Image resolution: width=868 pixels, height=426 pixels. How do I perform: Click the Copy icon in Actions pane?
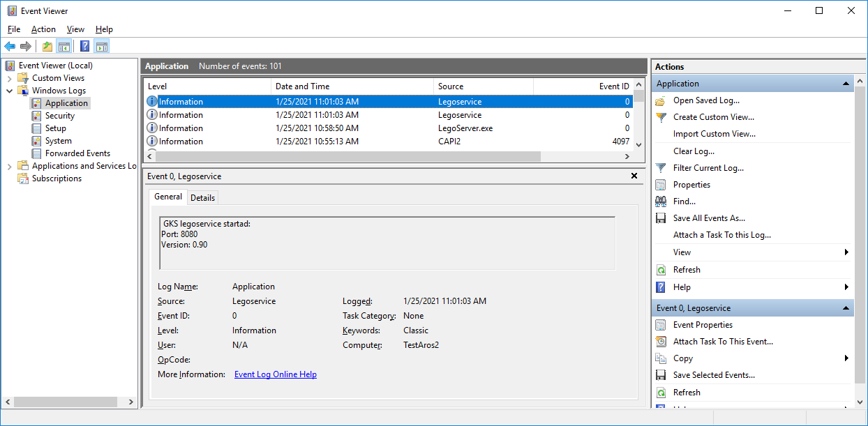[x=661, y=358]
